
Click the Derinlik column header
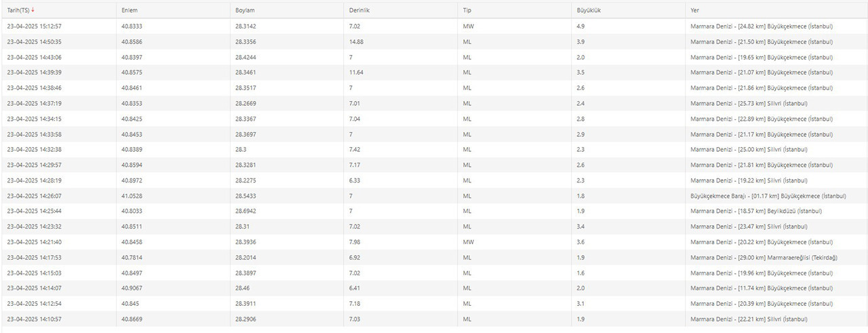(x=359, y=11)
